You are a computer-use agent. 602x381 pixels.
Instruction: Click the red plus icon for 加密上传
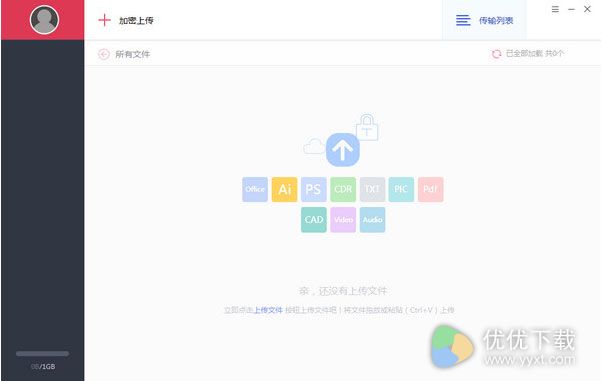[x=104, y=20]
